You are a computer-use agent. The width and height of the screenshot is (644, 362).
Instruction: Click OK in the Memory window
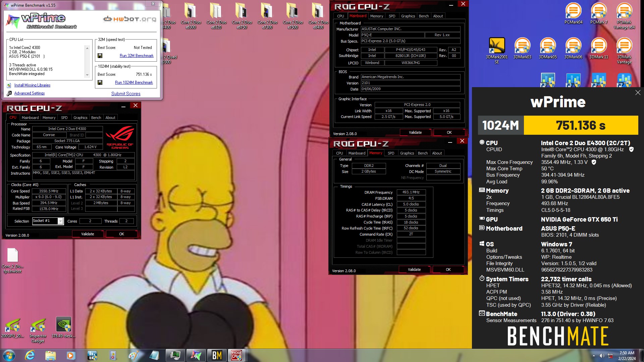[448, 269]
